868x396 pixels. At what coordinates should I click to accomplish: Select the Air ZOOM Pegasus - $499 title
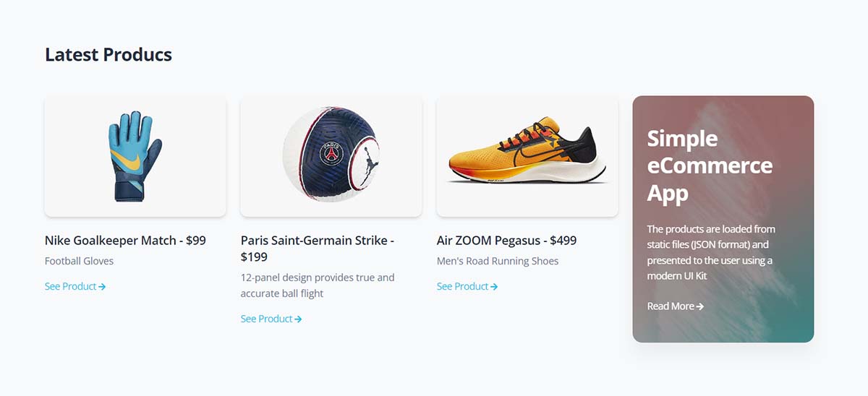pyautogui.click(x=506, y=241)
